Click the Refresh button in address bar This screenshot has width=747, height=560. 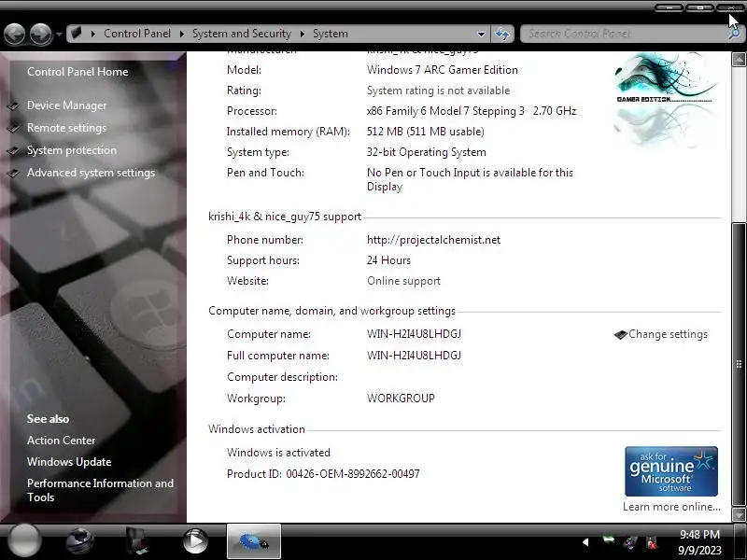coord(502,34)
